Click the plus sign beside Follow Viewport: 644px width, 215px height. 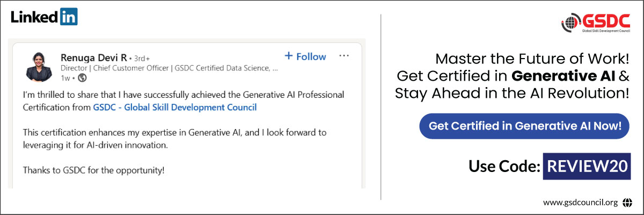(288, 56)
